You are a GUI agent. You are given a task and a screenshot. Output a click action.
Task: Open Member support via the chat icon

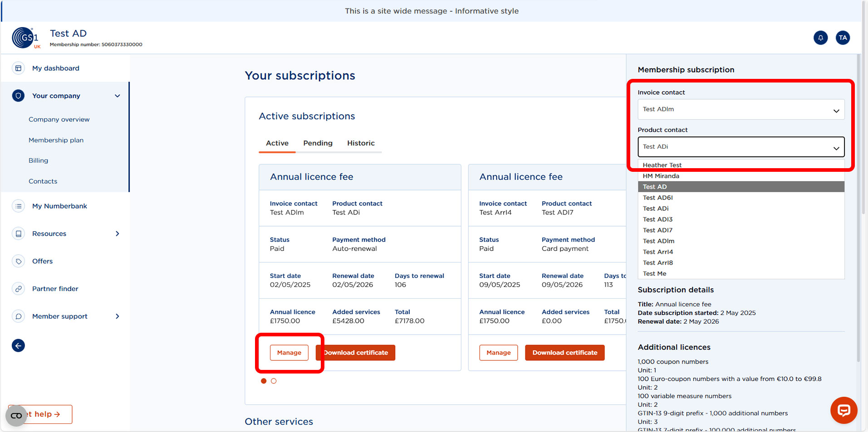pyautogui.click(x=18, y=316)
